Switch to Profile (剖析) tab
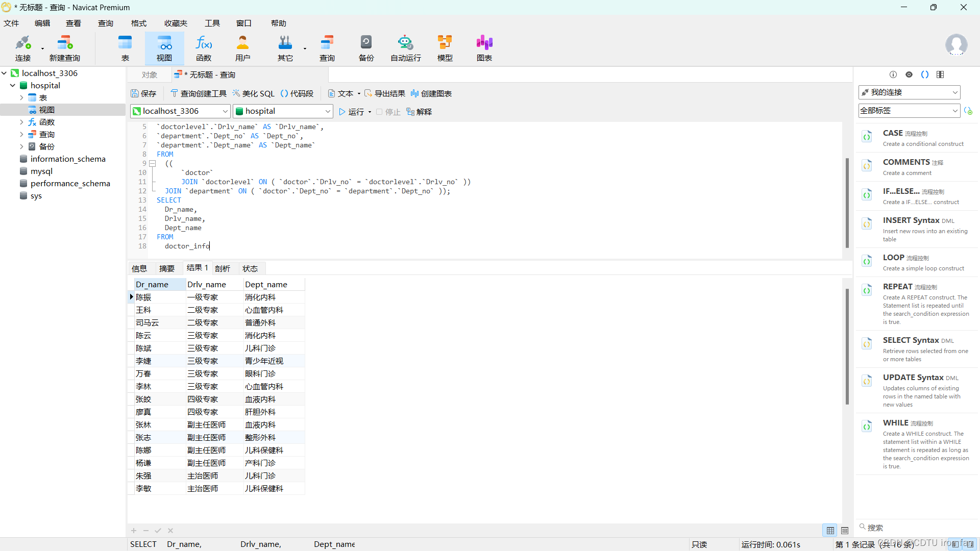Image resolution: width=980 pixels, height=551 pixels. point(223,268)
